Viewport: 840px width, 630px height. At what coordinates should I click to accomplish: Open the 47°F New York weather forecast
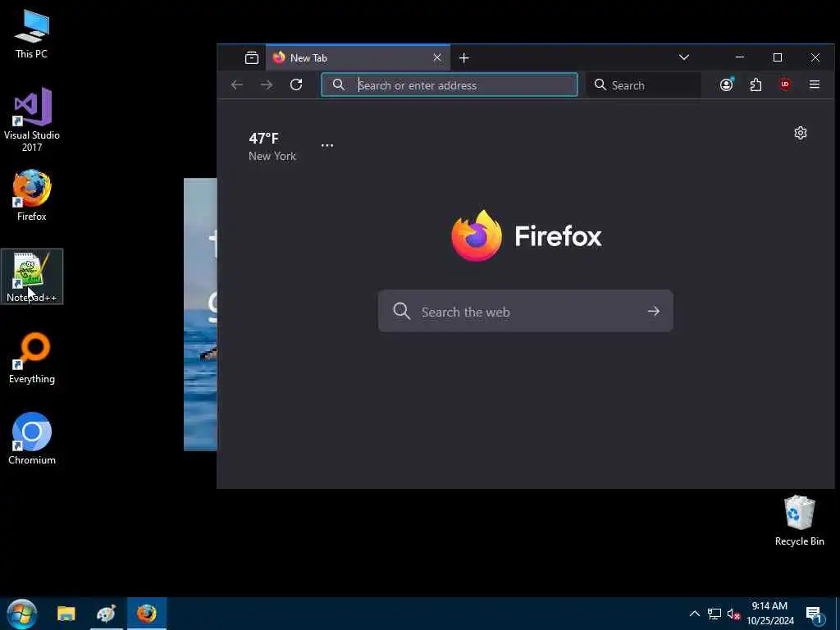[x=272, y=146]
